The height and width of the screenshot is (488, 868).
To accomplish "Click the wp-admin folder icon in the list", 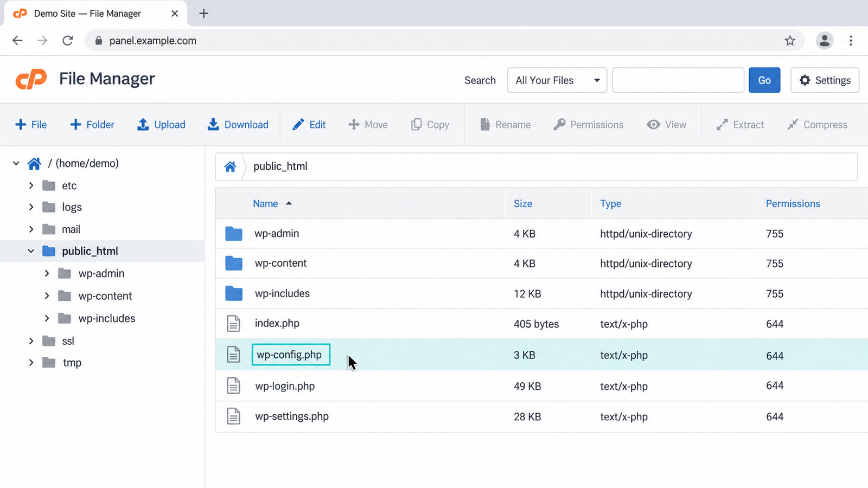I will [x=234, y=234].
